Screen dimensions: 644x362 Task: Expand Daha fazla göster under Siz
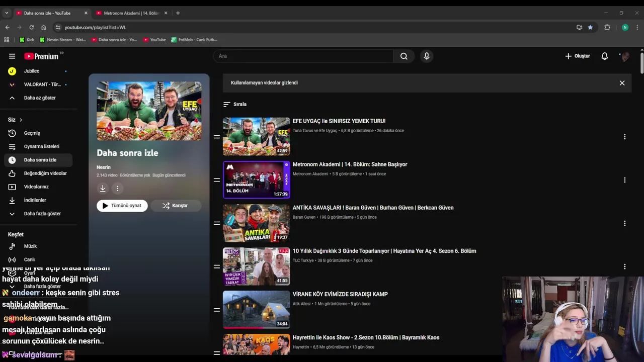click(x=38, y=214)
